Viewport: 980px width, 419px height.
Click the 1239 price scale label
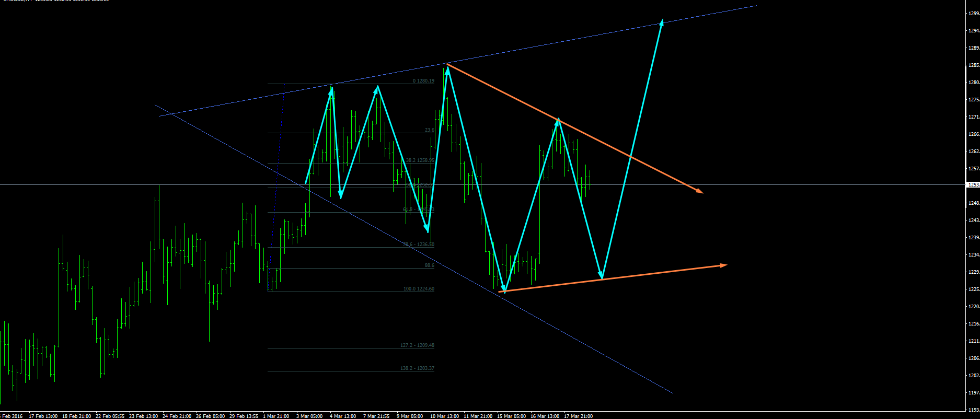pyautogui.click(x=974, y=238)
